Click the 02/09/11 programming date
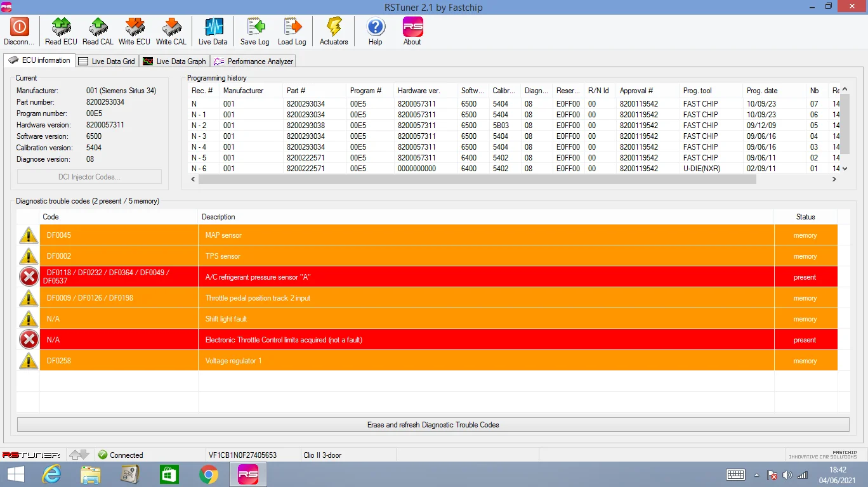868x487 pixels. (x=761, y=169)
